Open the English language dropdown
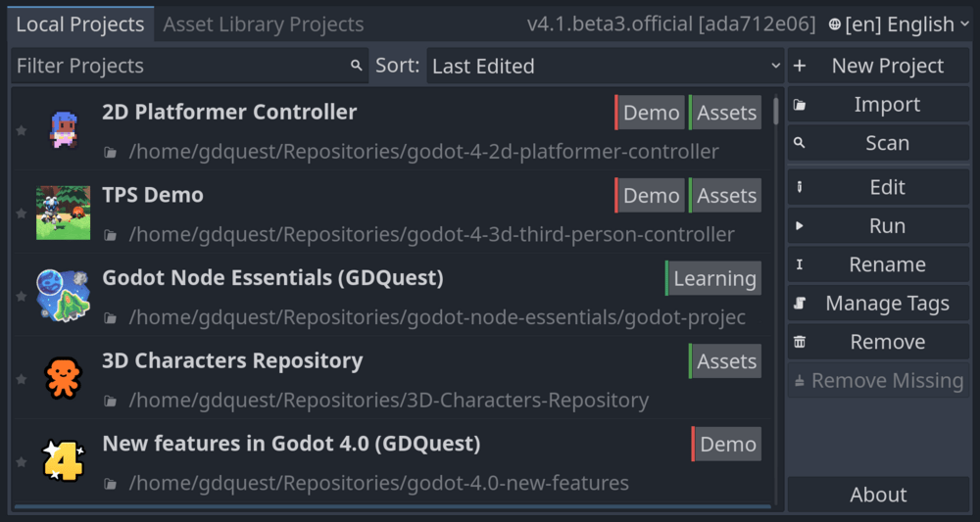Image resolution: width=980 pixels, height=522 pixels. pos(898,24)
